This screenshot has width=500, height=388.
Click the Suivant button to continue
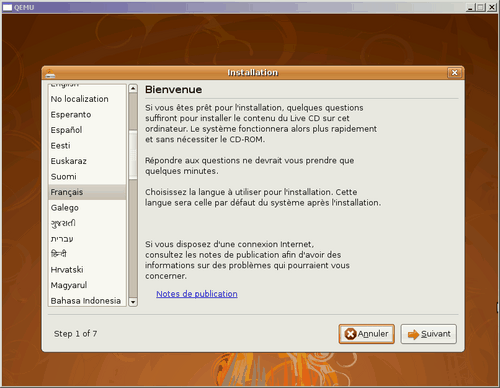click(x=428, y=334)
